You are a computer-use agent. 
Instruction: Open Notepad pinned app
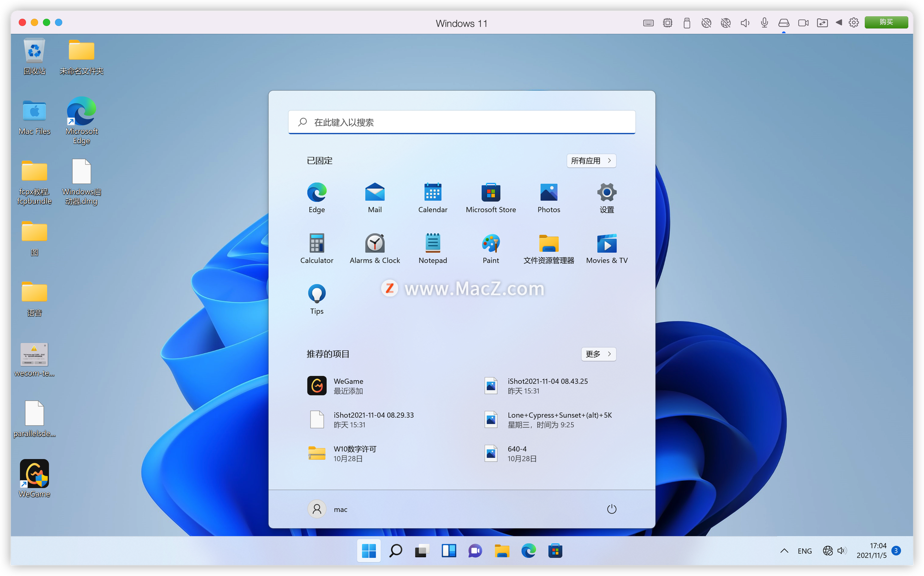[433, 248]
